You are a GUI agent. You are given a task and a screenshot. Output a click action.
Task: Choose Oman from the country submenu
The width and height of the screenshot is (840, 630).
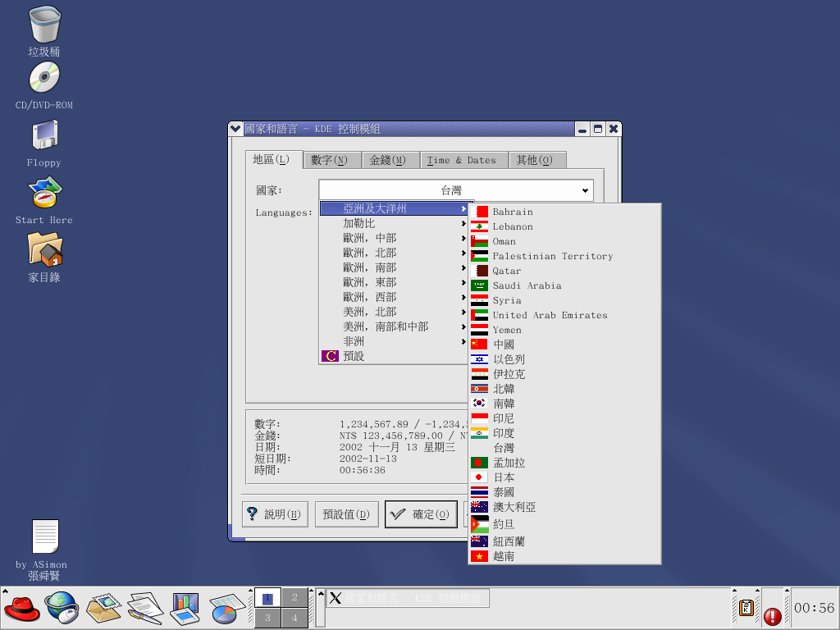tap(564, 241)
